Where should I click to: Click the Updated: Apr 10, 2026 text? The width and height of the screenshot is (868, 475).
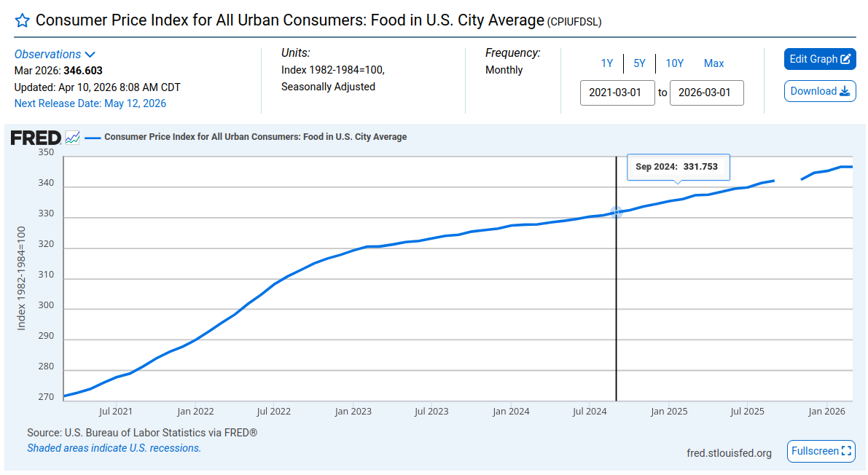(97, 87)
